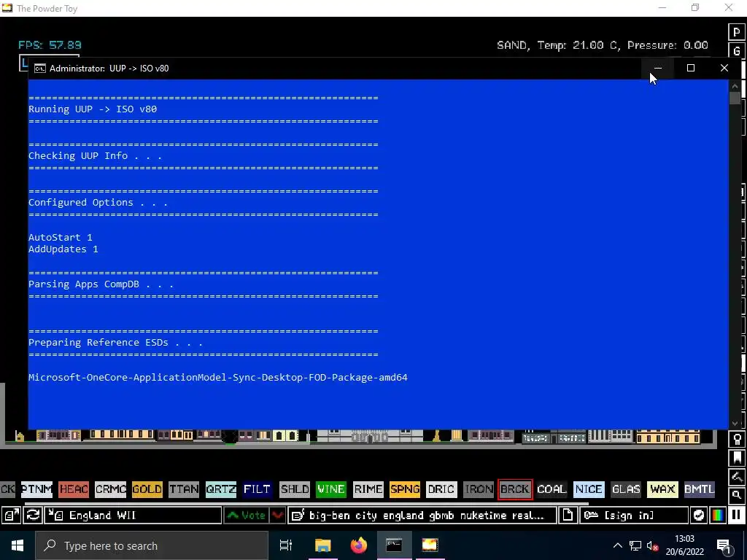Open the save browser icon in Powder Toy

coord(11,516)
